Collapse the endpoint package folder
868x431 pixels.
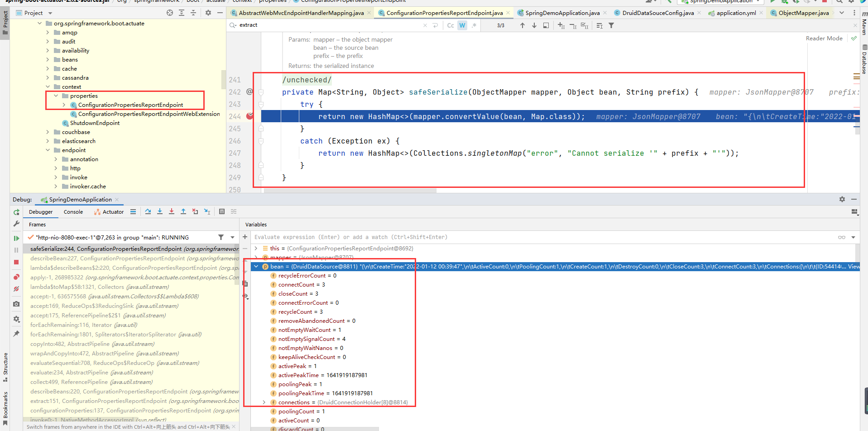tap(48, 150)
